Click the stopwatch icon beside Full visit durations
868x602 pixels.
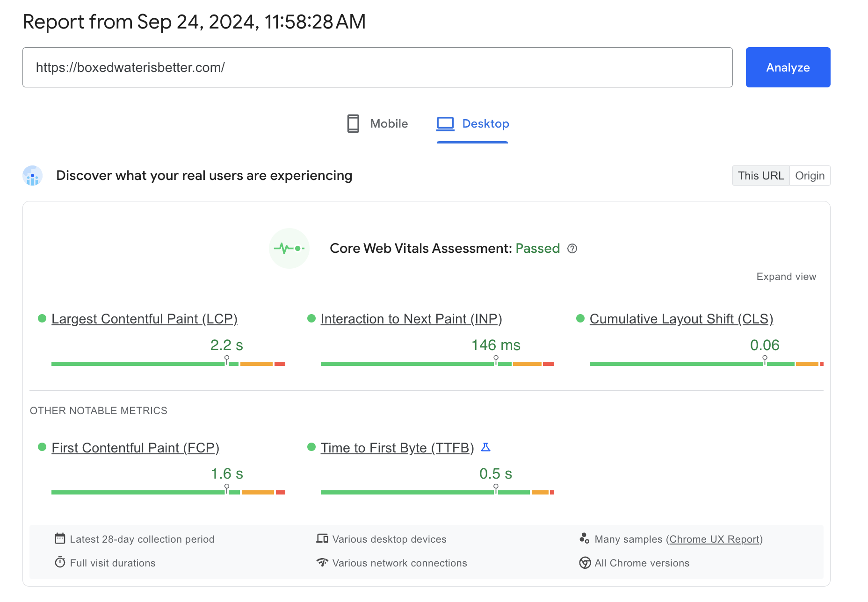coord(60,562)
